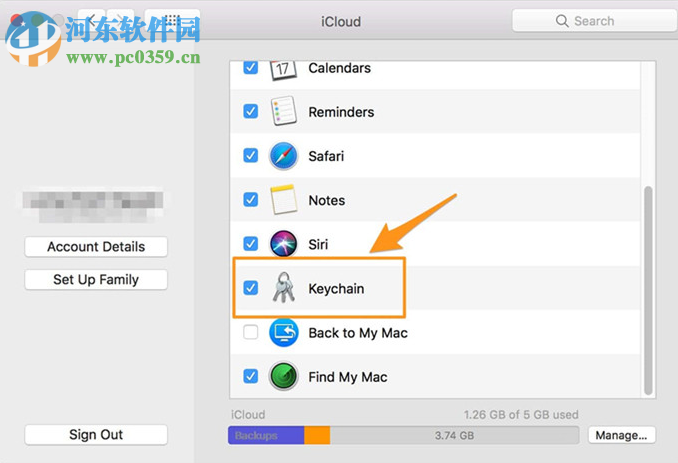
Task: Click the Calendars app icon
Action: click(283, 70)
